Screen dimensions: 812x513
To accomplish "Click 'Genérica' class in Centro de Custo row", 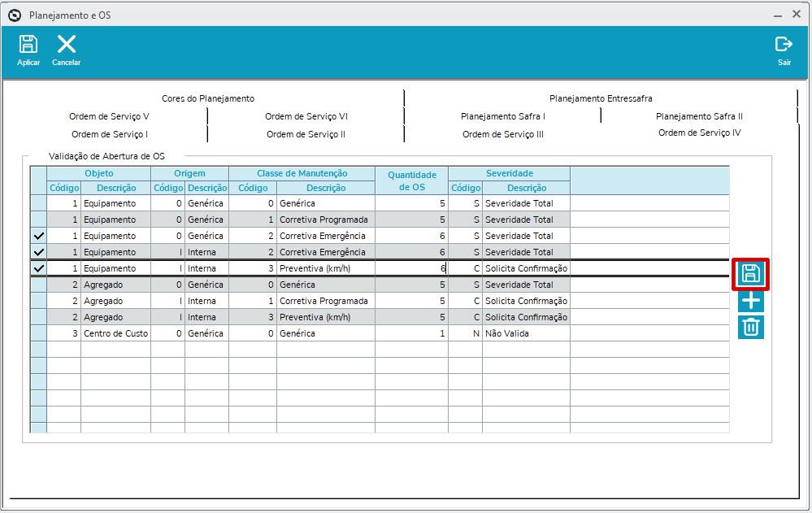I will click(x=326, y=333).
